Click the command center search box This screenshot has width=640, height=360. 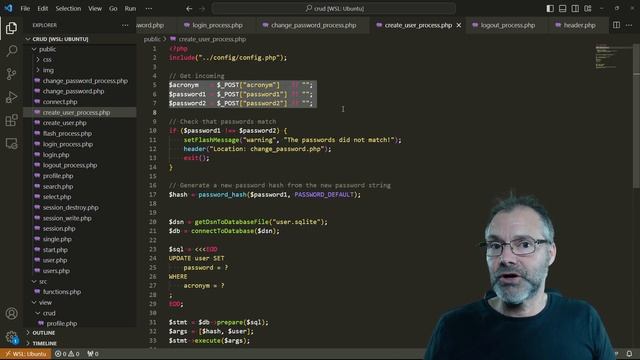click(x=333, y=9)
